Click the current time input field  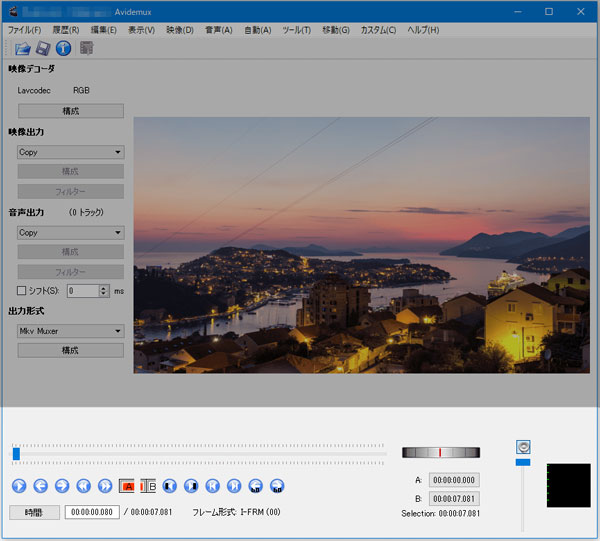(x=92, y=512)
